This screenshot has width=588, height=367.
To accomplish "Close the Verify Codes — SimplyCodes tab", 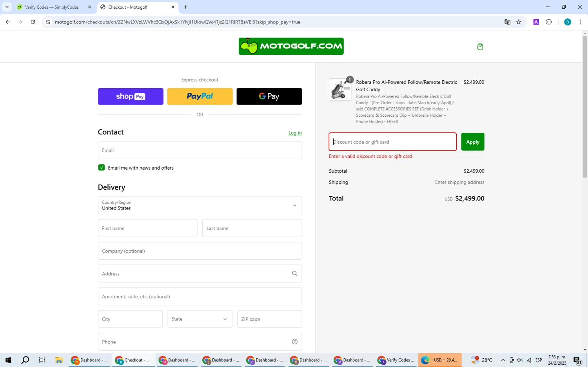I will [89, 7].
